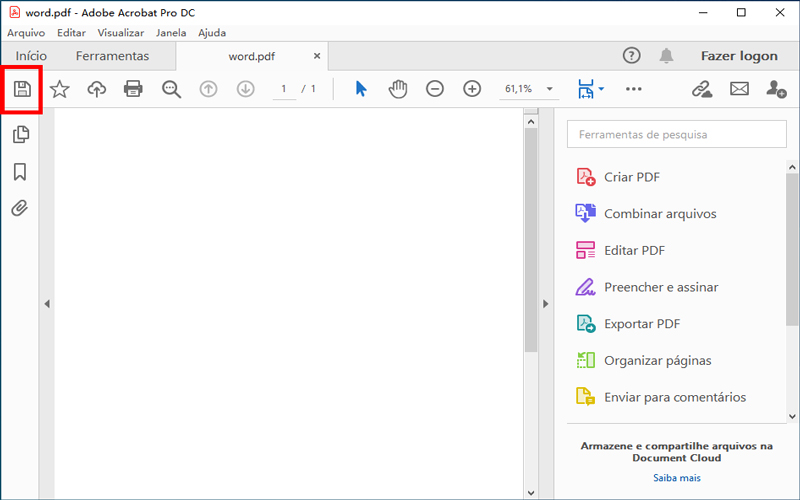Open page display options dropdown arrow

coord(601,89)
